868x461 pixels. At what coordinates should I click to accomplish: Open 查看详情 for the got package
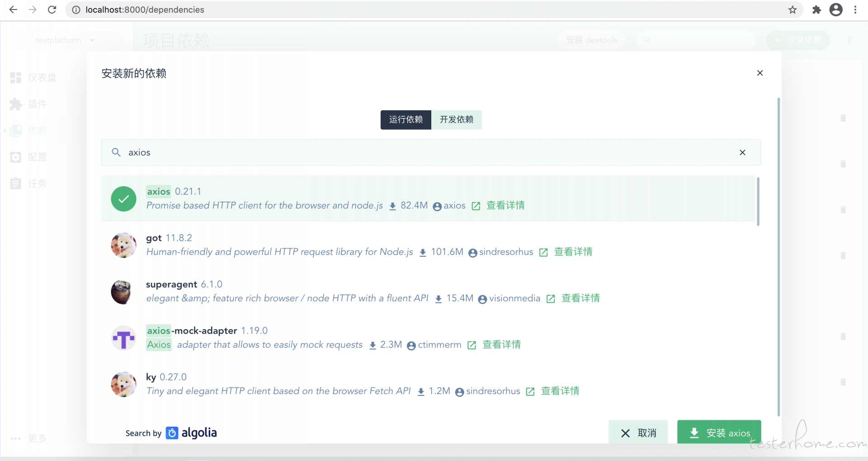click(573, 252)
